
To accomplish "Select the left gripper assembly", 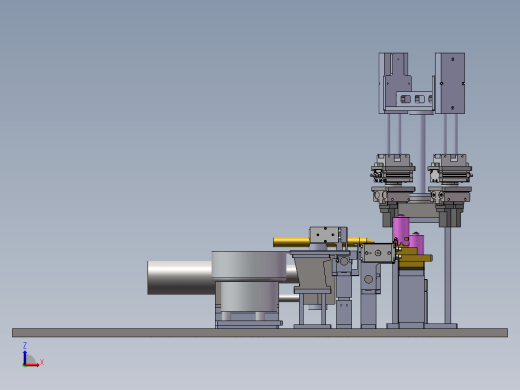I will coord(393,190).
